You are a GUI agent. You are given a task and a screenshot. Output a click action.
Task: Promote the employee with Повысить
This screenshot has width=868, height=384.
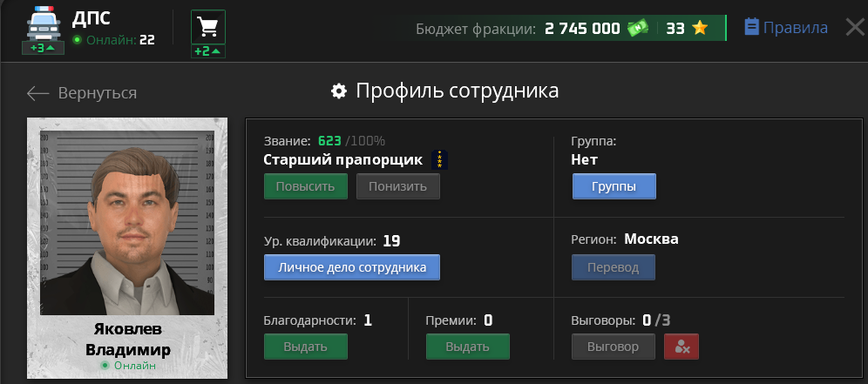[305, 186]
